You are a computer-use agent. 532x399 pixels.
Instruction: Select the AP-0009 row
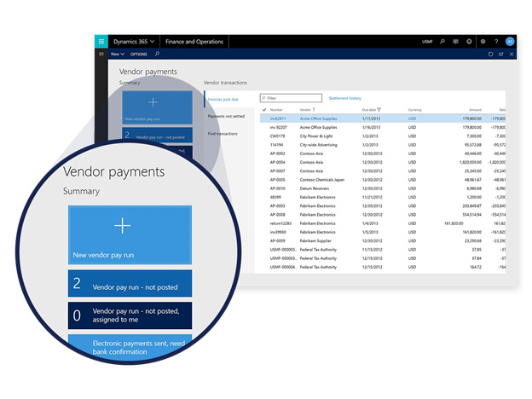[x=383, y=241]
